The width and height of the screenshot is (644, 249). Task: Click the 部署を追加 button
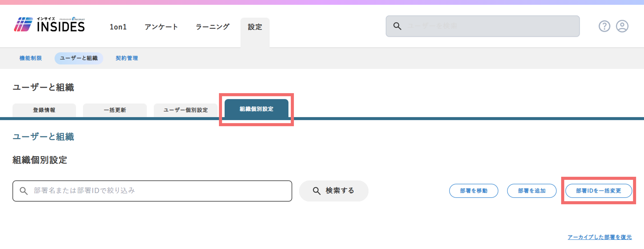532,191
